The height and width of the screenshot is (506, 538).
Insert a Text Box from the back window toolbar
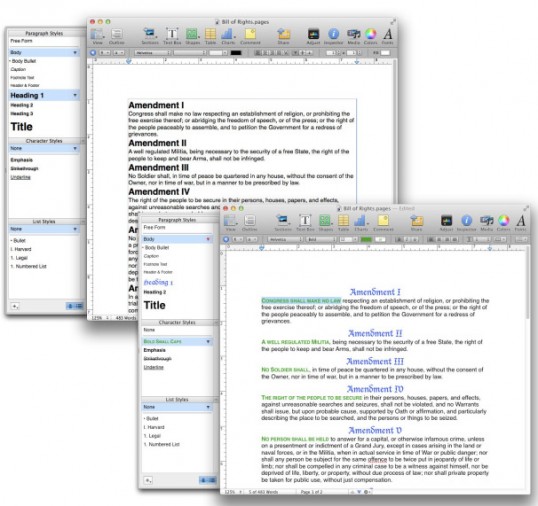point(172,34)
